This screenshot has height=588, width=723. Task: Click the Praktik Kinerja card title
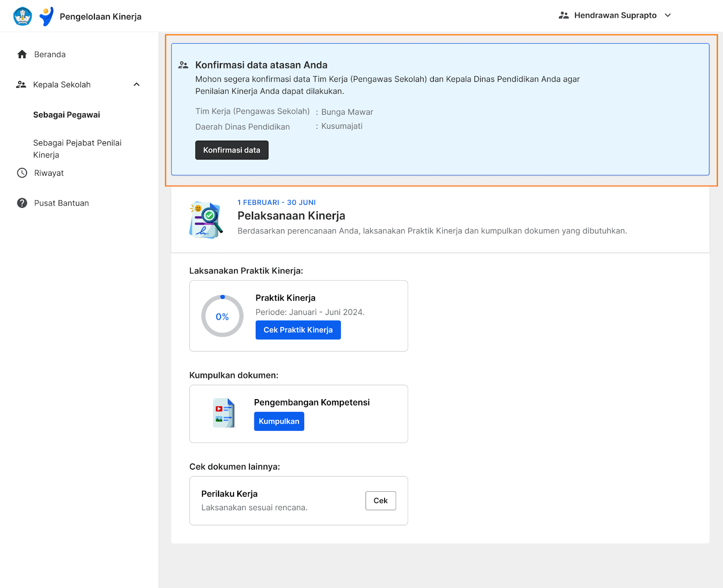point(286,298)
